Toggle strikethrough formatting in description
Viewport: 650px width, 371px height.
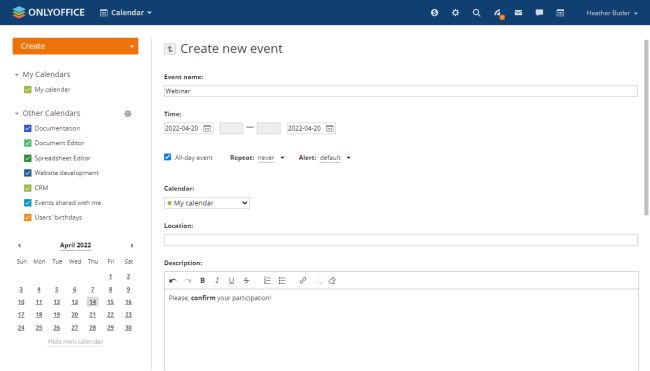246,281
